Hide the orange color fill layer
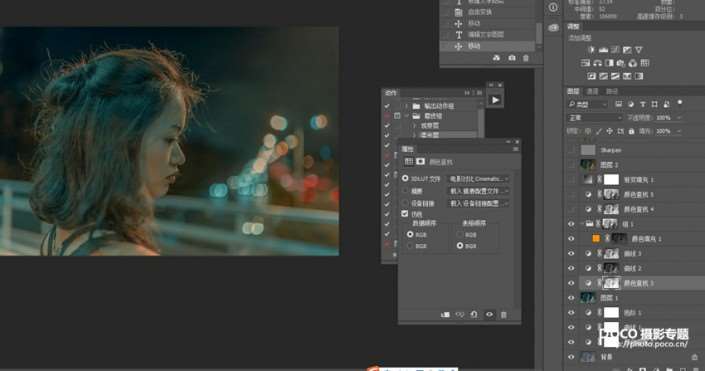 571,238
